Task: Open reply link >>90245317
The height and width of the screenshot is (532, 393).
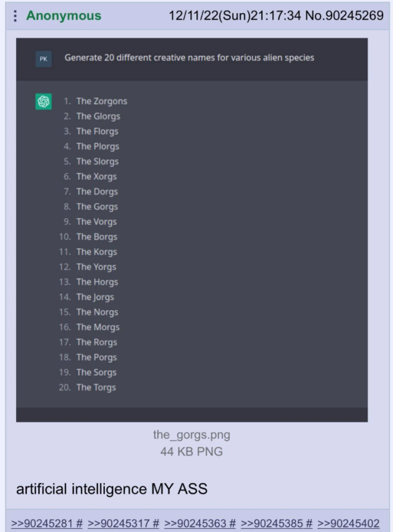Action: (x=119, y=523)
